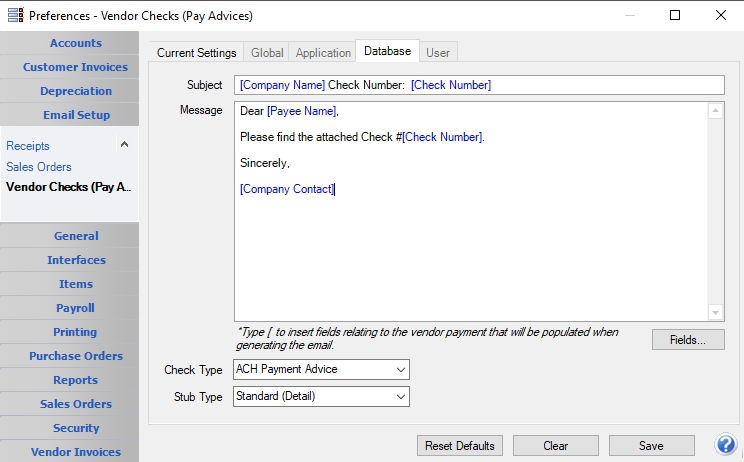The height and width of the screenshot is (462, 744).
Task: Click inside the Message text area
Action: (x=470, y=250)
